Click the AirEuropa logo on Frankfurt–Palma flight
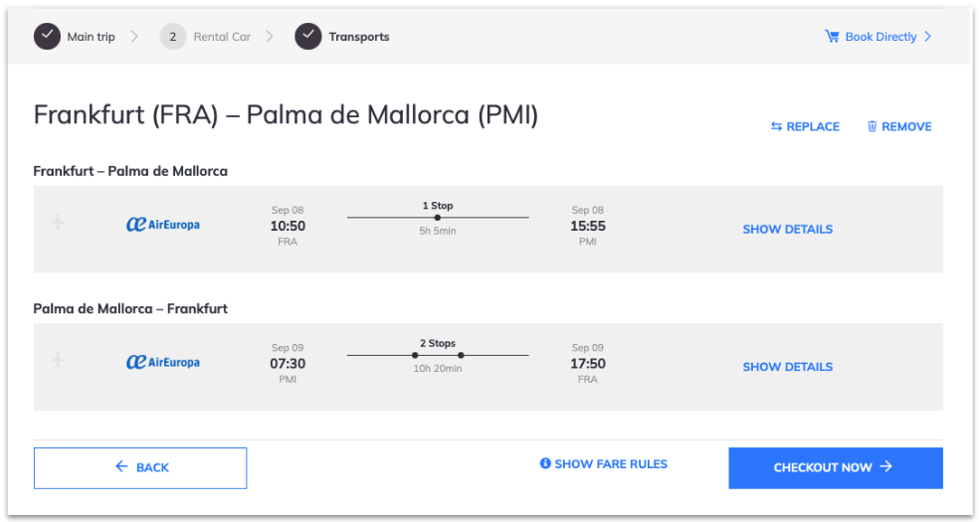Image resolution: width=980 pixels, height=522 pixels. click(162, 224)
